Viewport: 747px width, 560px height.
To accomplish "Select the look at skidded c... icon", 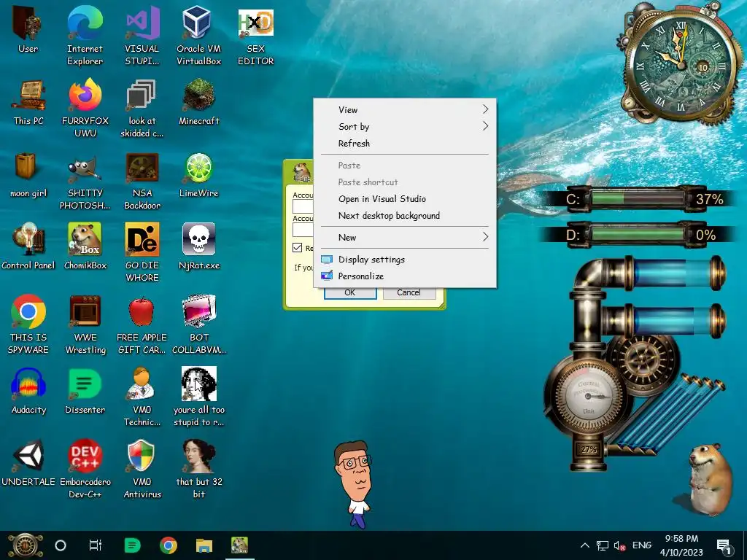I will pyautogui.click(x=142, y=108).
